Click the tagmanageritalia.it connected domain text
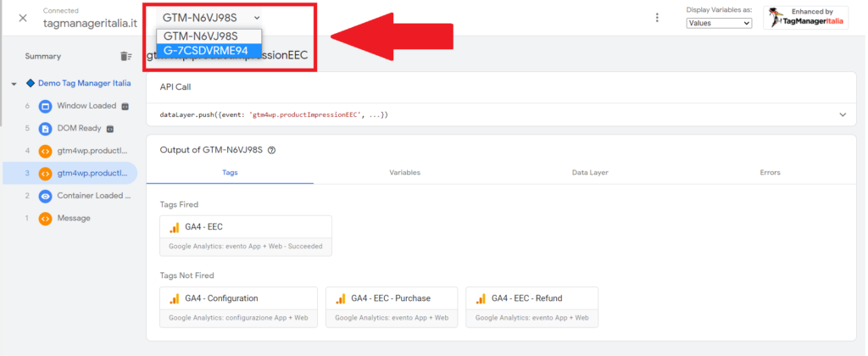 pos(90,24)
